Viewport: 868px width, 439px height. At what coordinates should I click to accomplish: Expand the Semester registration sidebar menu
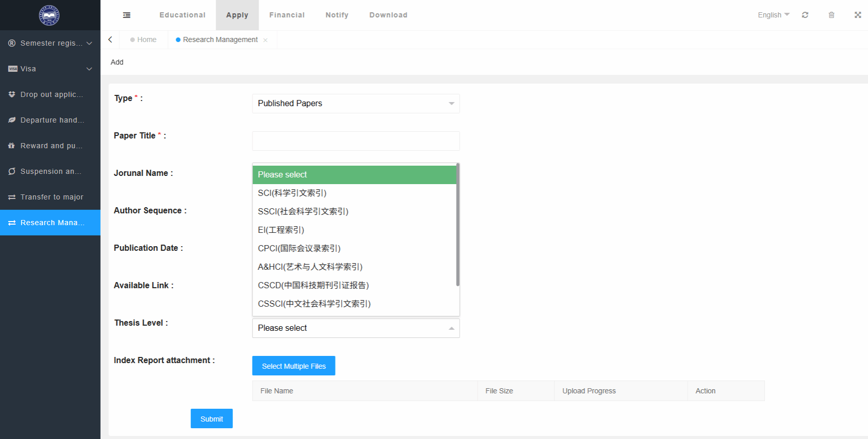(50, 43)
